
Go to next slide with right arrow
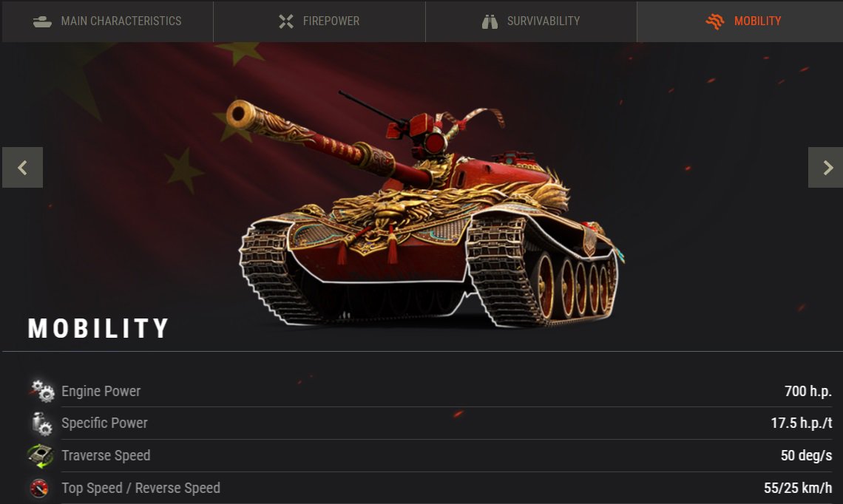click(826, 168)
